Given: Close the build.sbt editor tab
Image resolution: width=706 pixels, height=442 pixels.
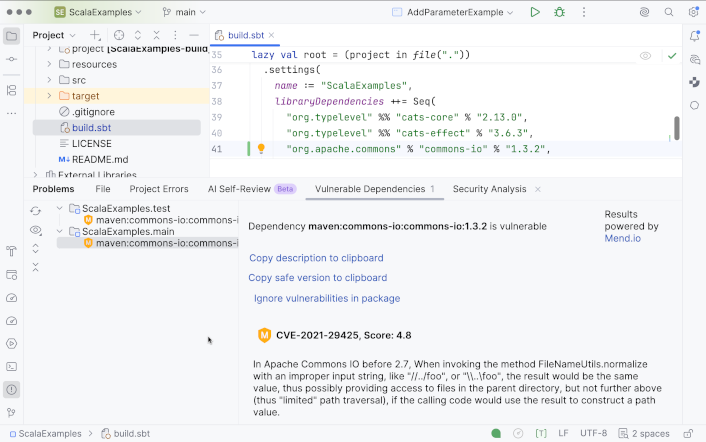Looking at the screenshot, I should tap(272, 35).
